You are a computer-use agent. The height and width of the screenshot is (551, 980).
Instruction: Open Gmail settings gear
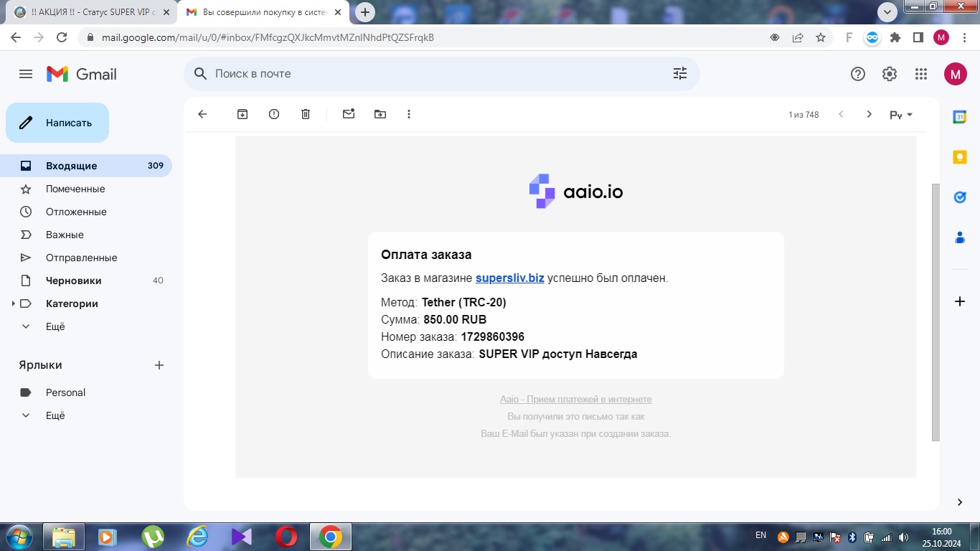890,74
